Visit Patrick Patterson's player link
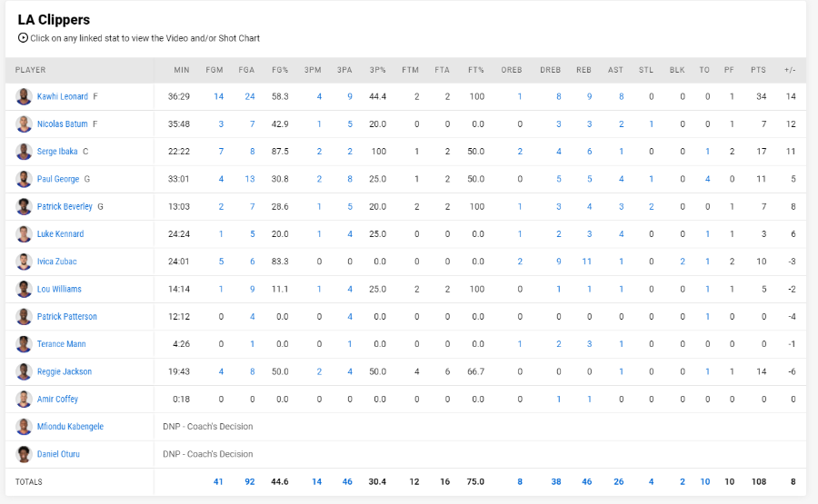Screen dimensions: 818x504 click(x=66, y=316)
